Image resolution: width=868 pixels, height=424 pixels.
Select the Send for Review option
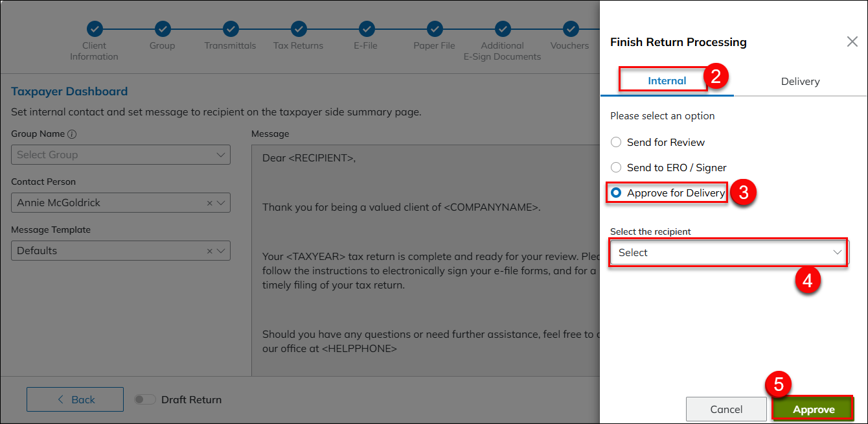tap(616, 143)
